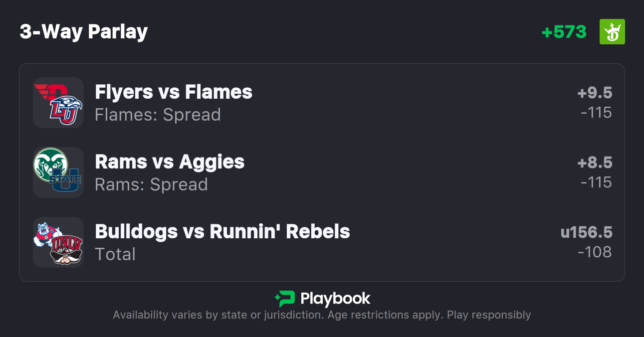Image resolution: width=644 pixels, height=337 pixels.
Task: Click the UNLV Rebels mascot logo
Action: tap(66, 251)
